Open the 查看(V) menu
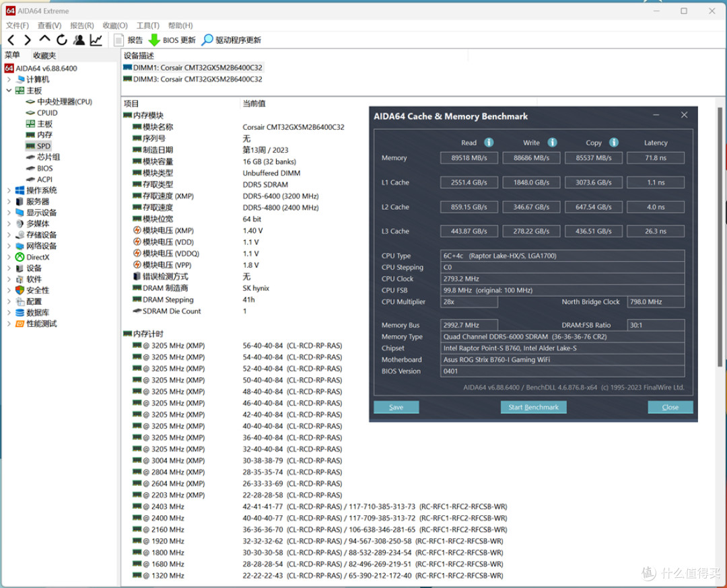727x588 pixels. click(x=49, y=26)
